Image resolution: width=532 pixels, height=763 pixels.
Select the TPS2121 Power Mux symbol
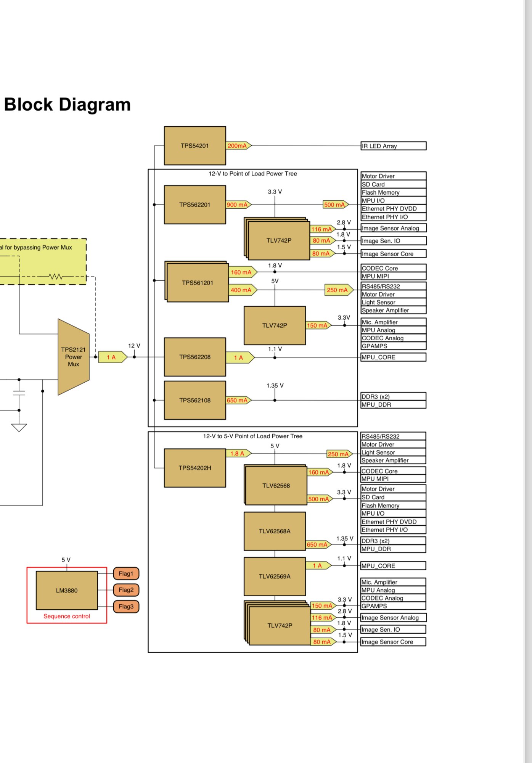tap(74, 357)
